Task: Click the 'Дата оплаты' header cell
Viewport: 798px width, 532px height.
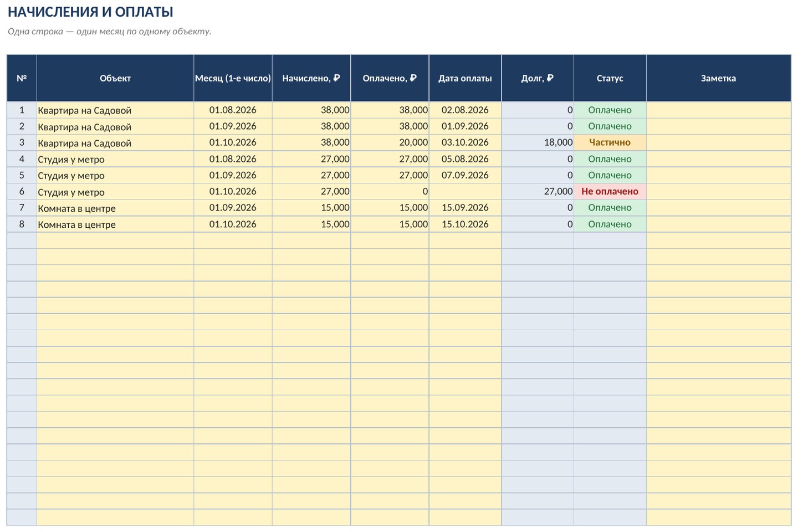Action: pyautogui.click(x=465, y=78)
